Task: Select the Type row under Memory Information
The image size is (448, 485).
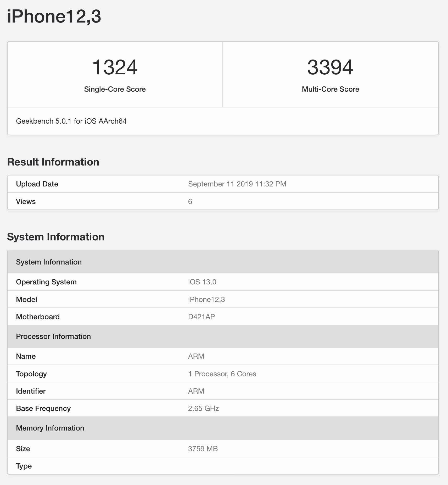Action: click(x=24, y=466)
